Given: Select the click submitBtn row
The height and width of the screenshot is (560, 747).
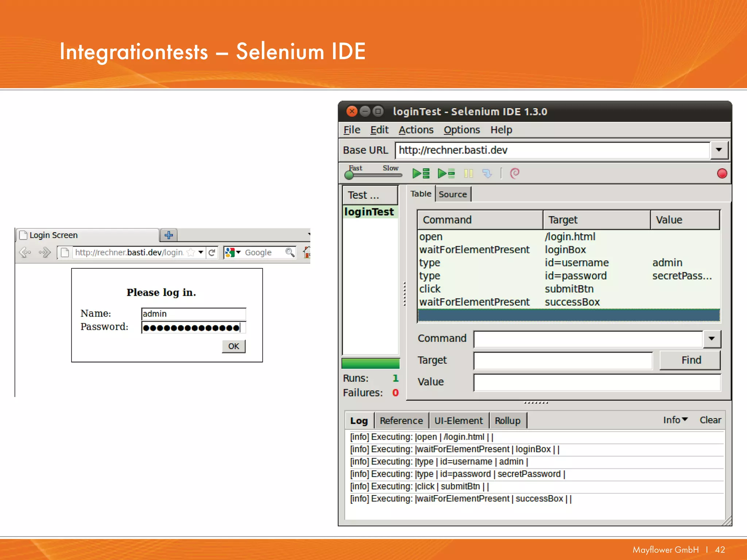Looking at the screenshot, I should tap(569, 289).
